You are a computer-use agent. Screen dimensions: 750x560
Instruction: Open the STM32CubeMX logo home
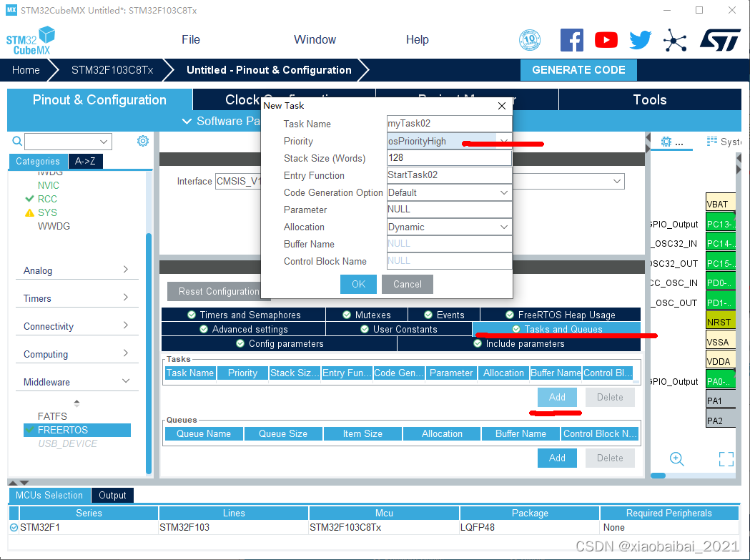click(x=31, y=40)
